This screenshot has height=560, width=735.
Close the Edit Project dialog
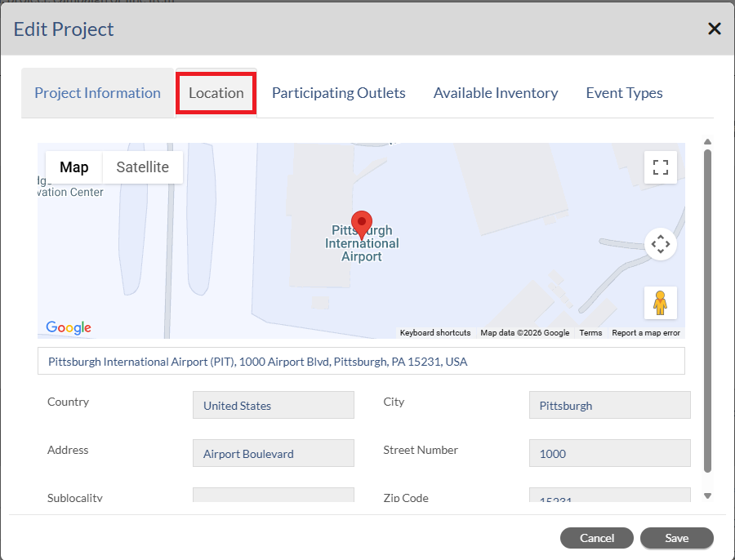(714, 29)
